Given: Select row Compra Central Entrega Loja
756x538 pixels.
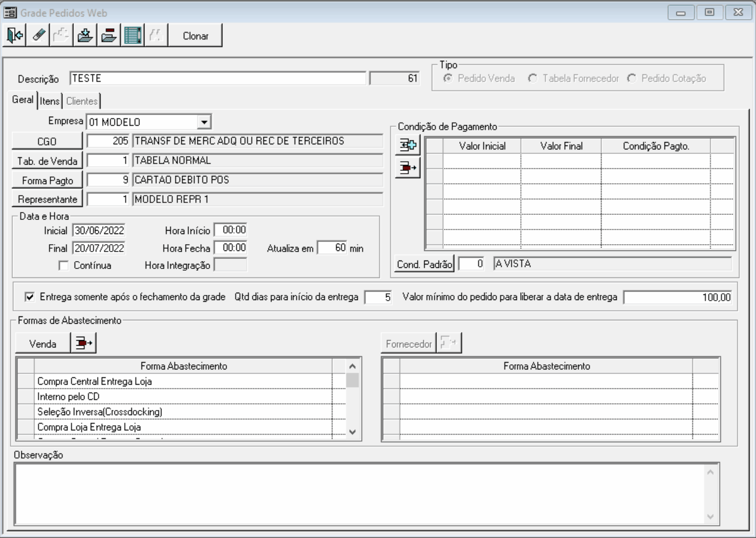Looking at the screenshot, I should pyautogui.click(x=183, y=381).
